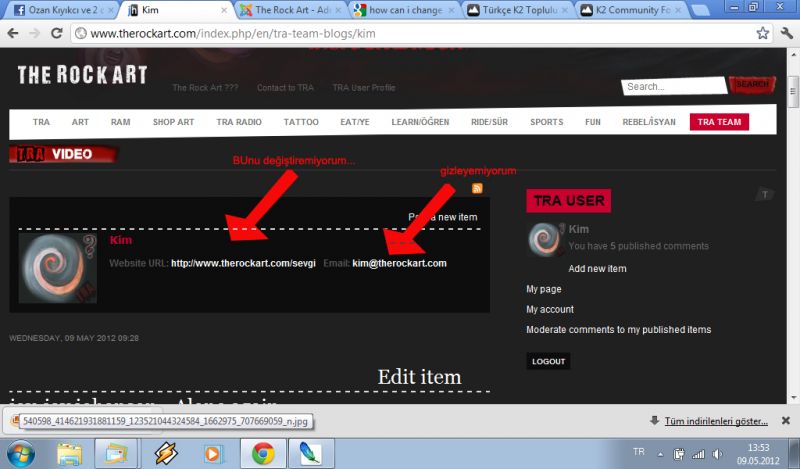The image size is (800, 469).
Task: Click kim@therockart.com email link
Action: [x=399, y=263]
